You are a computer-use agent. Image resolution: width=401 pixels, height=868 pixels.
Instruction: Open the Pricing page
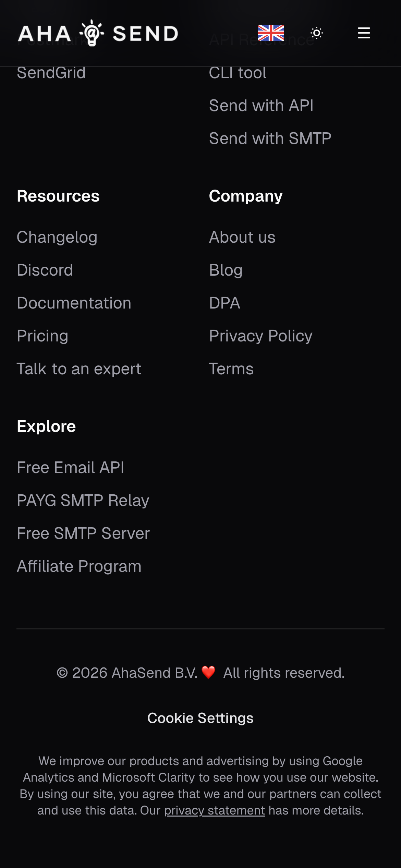tap(42, 336)
